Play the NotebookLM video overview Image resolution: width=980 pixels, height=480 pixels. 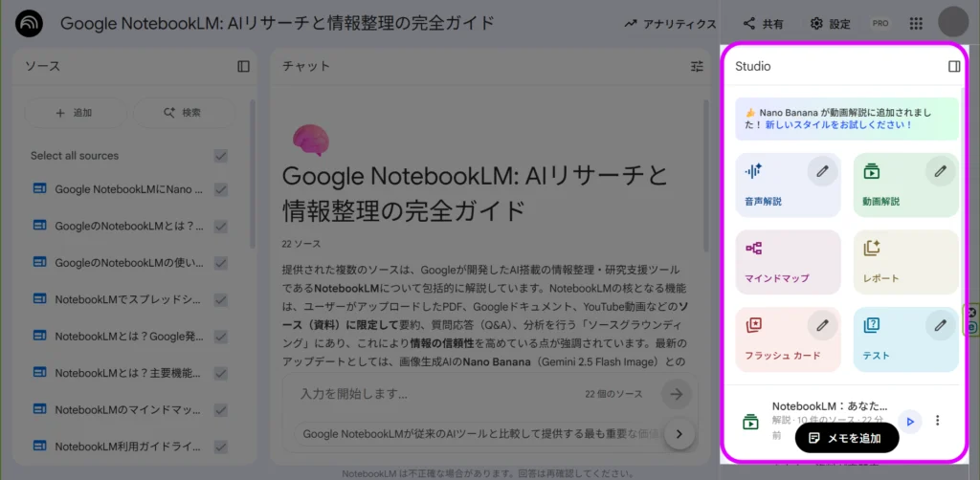(x=910, y=422)
